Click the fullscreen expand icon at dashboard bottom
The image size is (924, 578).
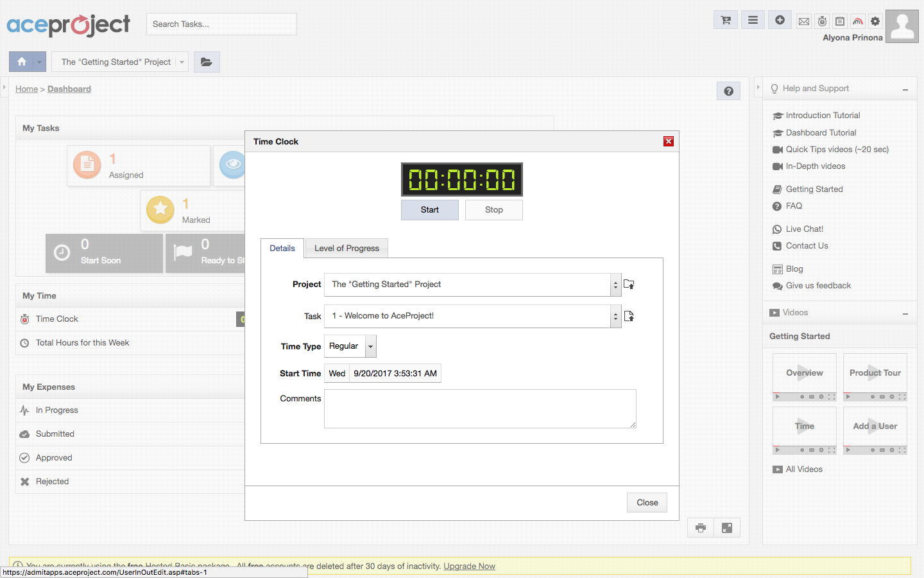click(x=727, y=528)
